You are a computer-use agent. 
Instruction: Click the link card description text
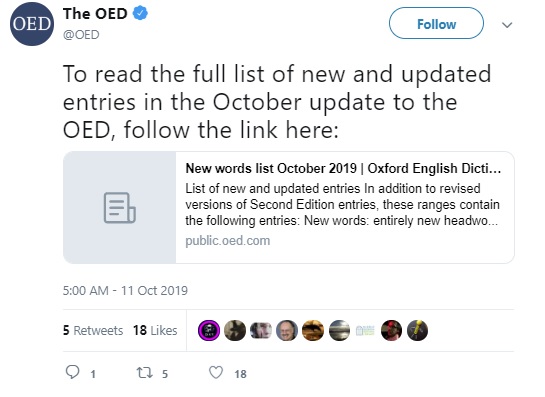coord(342,204)
